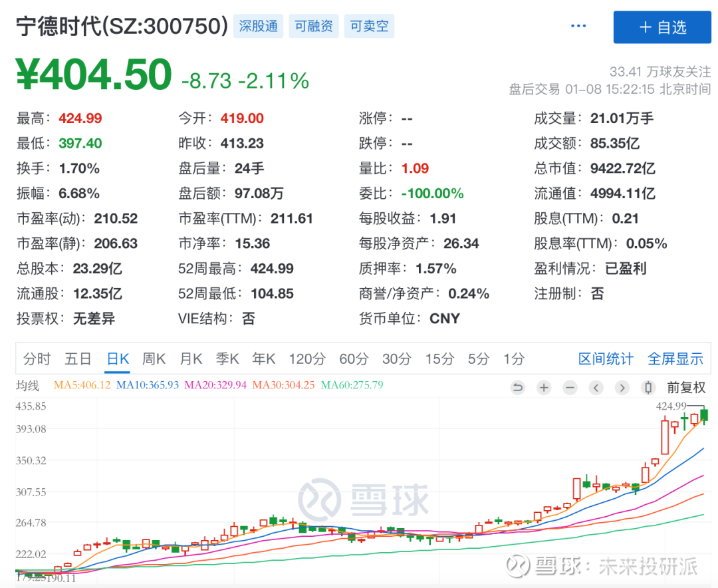Switch to the 5分 chart tab

(479, 359)
